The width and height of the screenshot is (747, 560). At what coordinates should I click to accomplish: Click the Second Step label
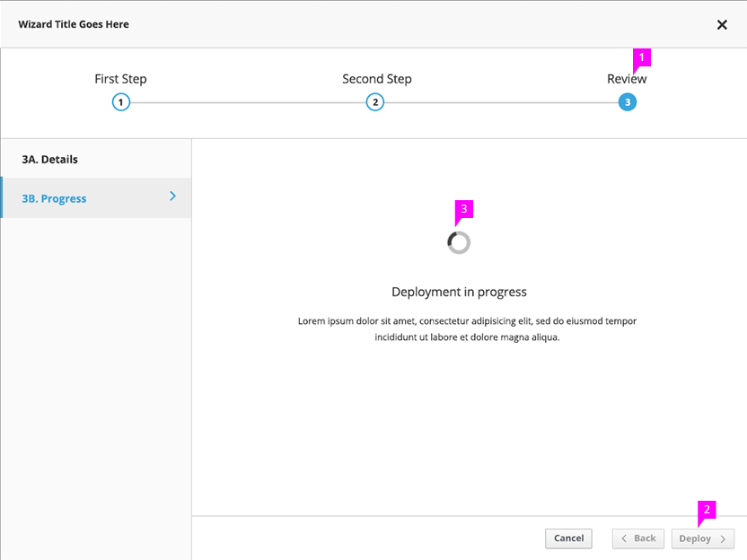pos(377,79)
